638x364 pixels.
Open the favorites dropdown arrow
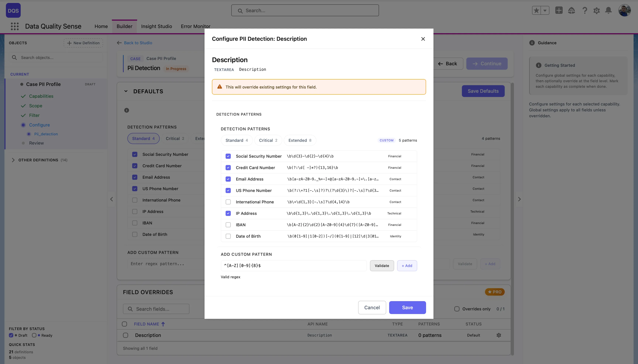(x=545, y=10)
